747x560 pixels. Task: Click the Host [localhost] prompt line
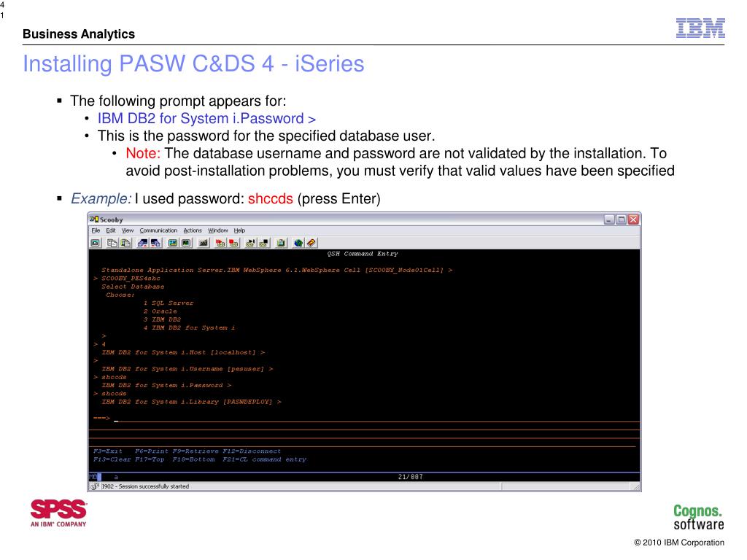tap(183, 352)
